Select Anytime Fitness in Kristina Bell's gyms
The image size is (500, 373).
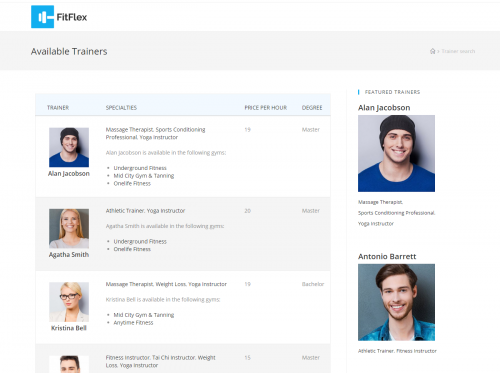tap(133, 323)
